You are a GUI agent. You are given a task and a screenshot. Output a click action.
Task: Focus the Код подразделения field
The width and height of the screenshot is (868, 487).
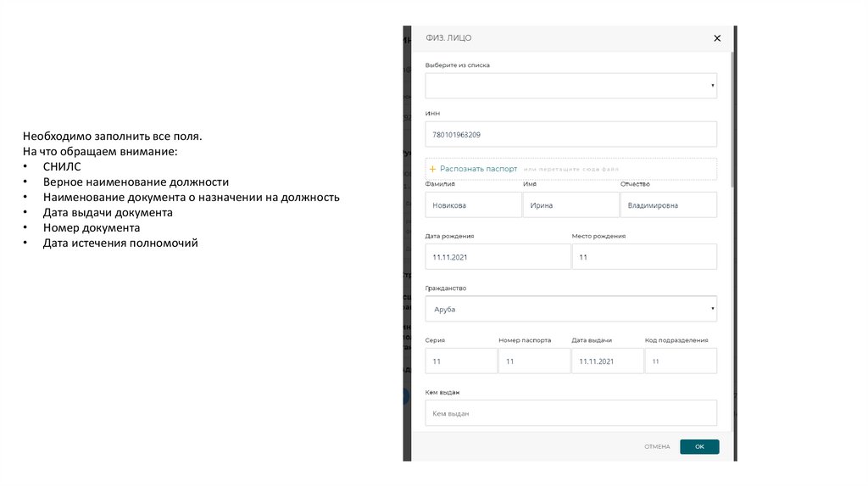click(681, 361)
